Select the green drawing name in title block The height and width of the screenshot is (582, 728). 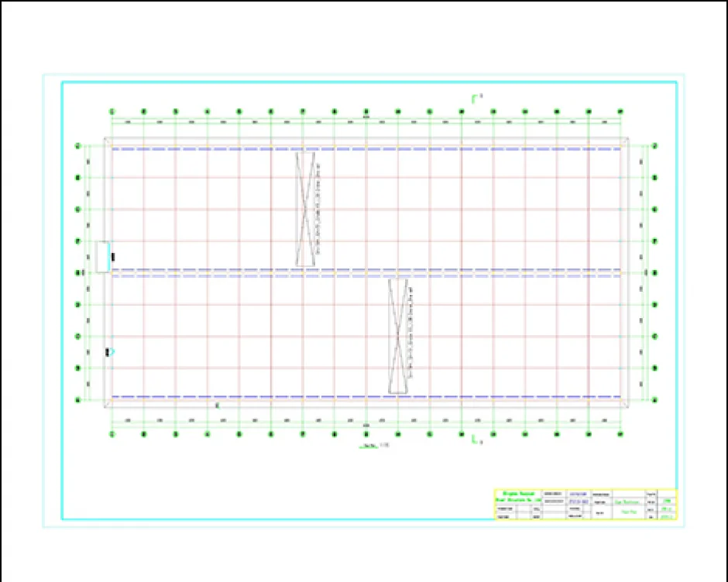[628, 510]
